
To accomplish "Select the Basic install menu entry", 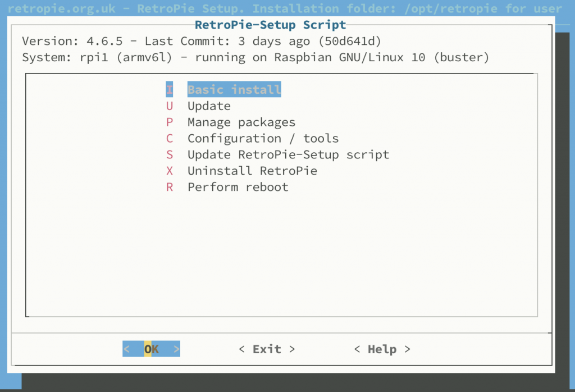I will (x=234, y=89).
